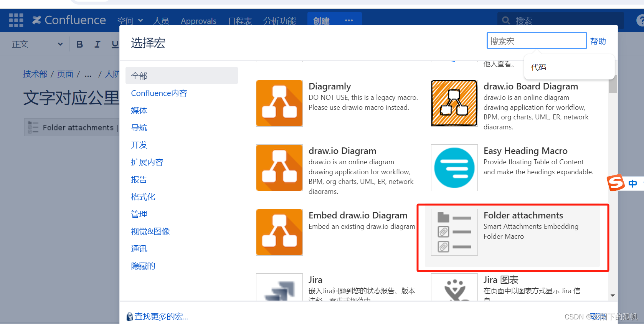The width and height of the screenshot is (644, 324).
Task: Click the Easy Heading Macro title
Action: [525, 151]
